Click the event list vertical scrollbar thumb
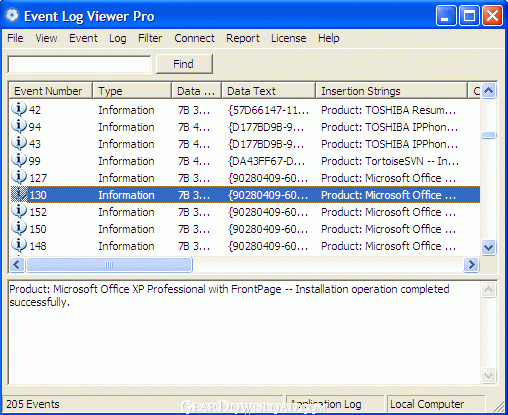The width and height of the screenshot is (508, 415). pyautogui.click(x=489, y=135)
